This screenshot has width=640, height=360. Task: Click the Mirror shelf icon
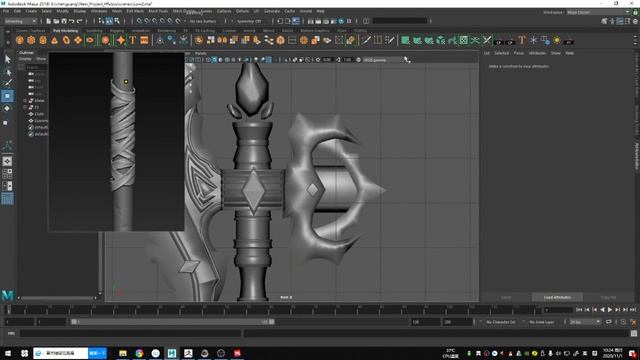pyautogui.click(x=222, y=40)
